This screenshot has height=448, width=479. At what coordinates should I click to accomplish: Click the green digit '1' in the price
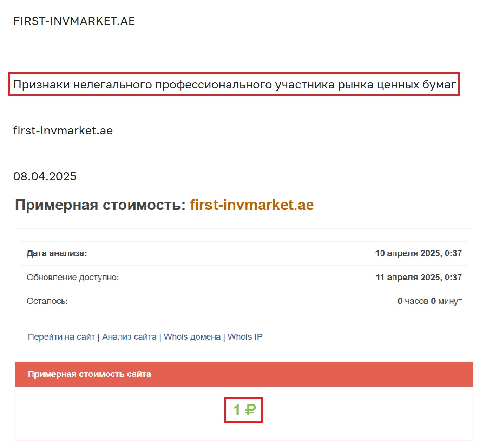pos(237,410)
